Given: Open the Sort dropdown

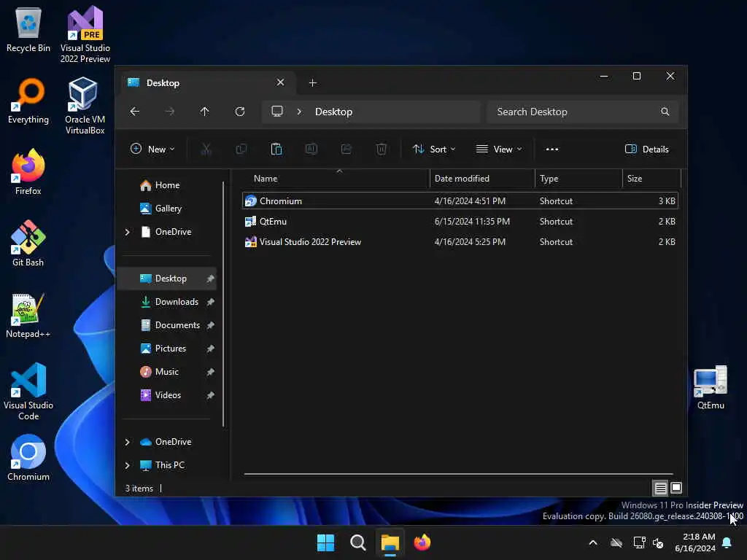Looking at the screenshot, I should click(434, 149).
